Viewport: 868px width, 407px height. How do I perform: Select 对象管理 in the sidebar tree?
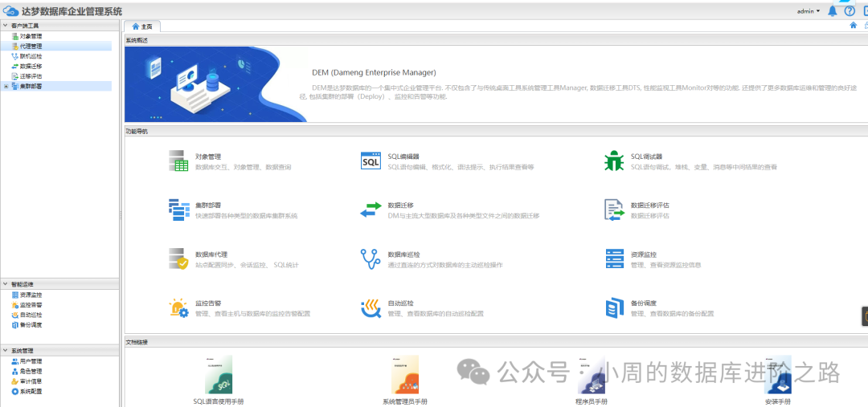point(31,36)
